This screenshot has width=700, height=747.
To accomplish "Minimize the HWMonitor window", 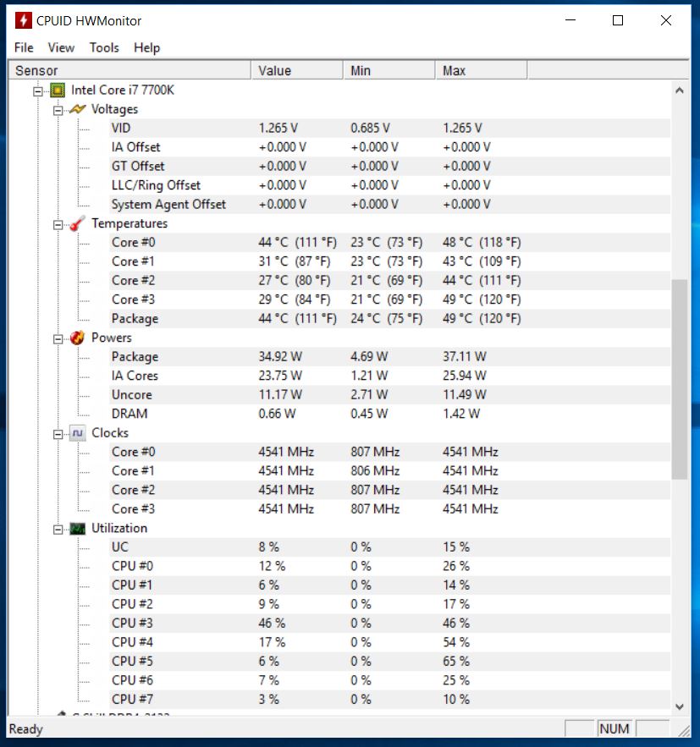I will tap(570, 20).
